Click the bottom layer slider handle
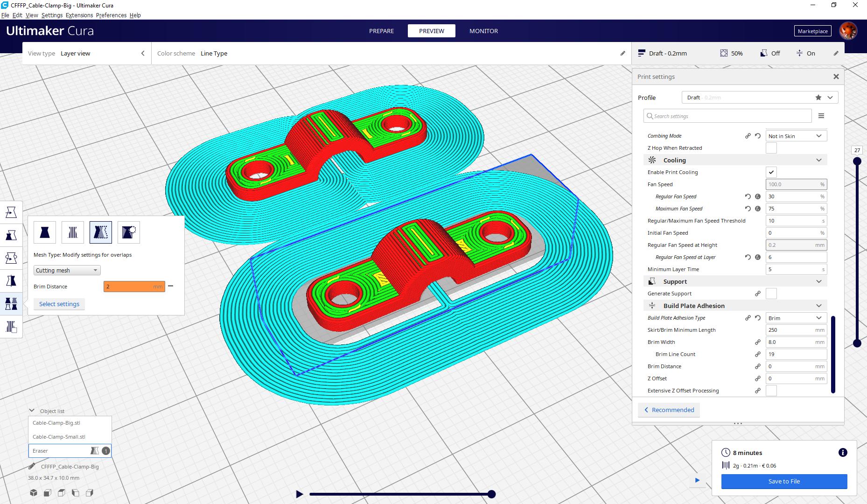Viewport: 867px width, 504px height. 857,343
